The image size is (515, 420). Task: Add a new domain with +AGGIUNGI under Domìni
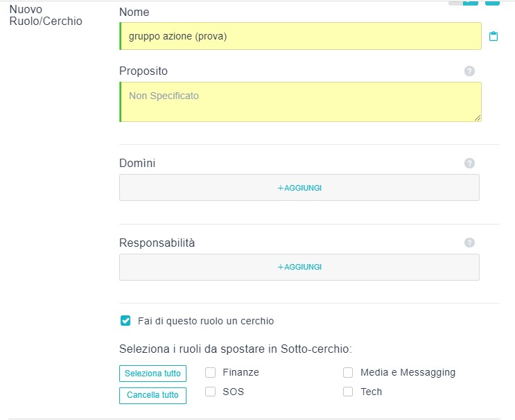[x=299, y=188]
